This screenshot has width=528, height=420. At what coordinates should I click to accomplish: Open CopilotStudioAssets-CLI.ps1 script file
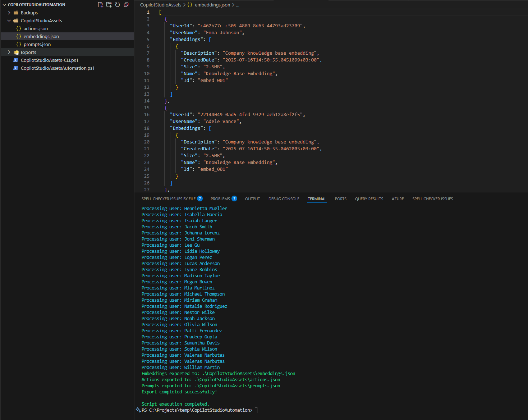coord(68,60)
